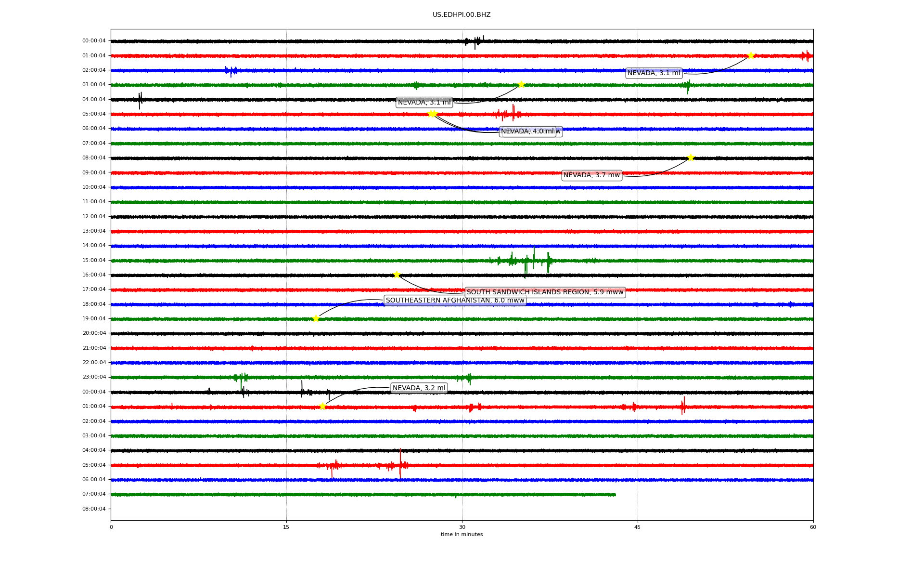Click the 22:00:04 row label
The height and width of the screenshot is (578, 924).
pyautogui.click(x=94, y=362)
